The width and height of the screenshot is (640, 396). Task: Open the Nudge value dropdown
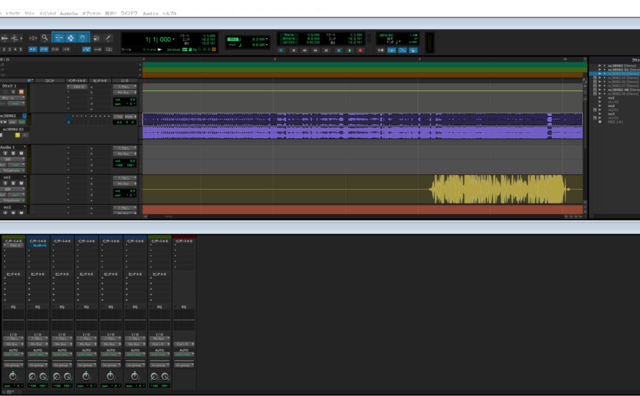tap(267, 44)
